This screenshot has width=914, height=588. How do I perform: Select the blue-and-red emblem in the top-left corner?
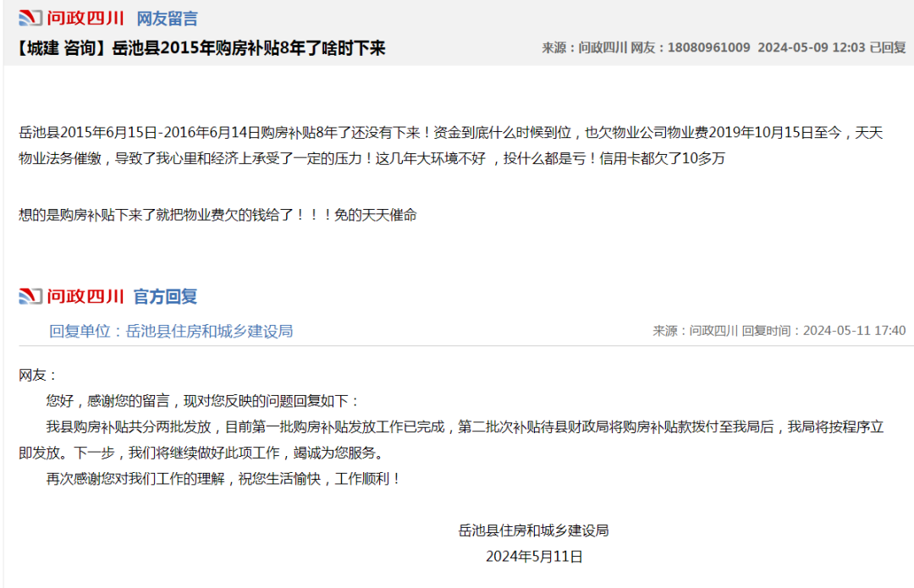(30, 16)
